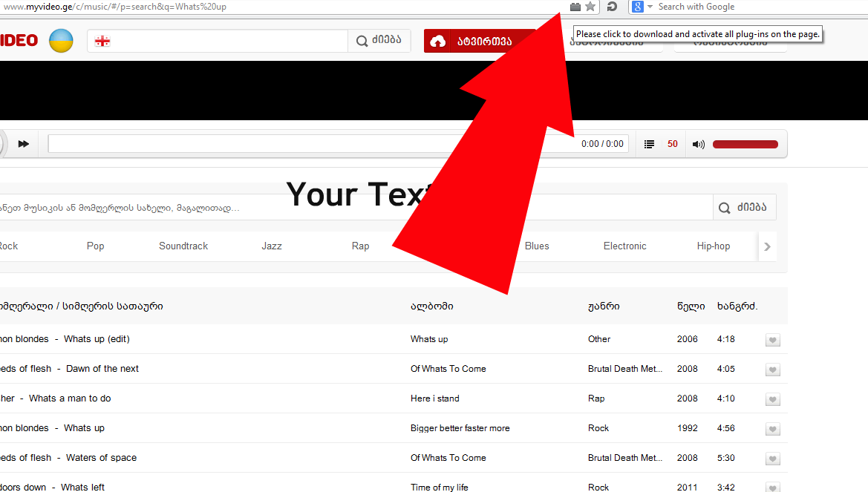This screenshot has width=868, height=492.
Task: Favorite Whats a man to do heart
Action: pos(773,399)
